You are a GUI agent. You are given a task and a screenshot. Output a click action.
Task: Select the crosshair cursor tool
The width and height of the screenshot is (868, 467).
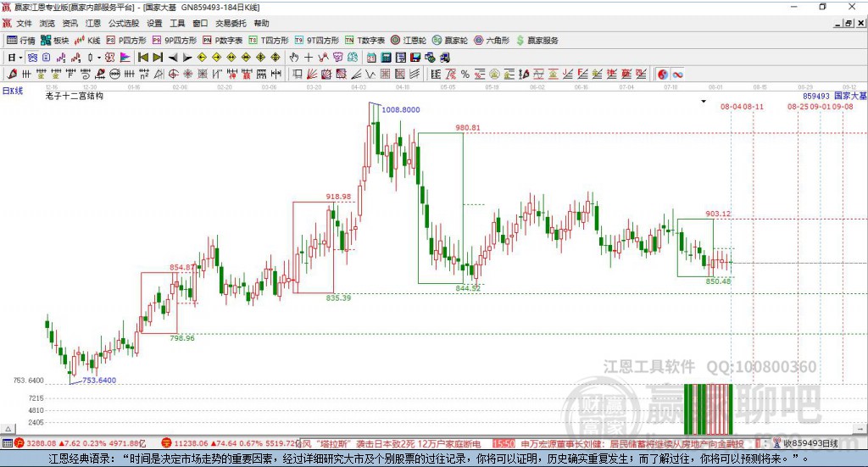[x=309, y=58]
